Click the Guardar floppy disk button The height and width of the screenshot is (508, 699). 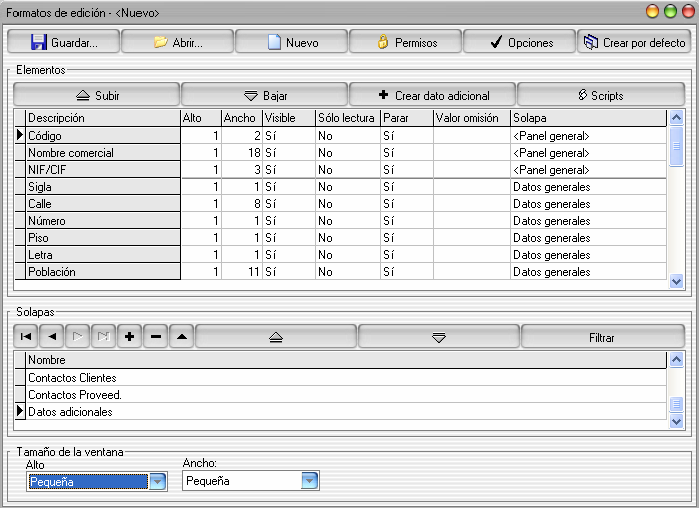(x=64, y=43)
